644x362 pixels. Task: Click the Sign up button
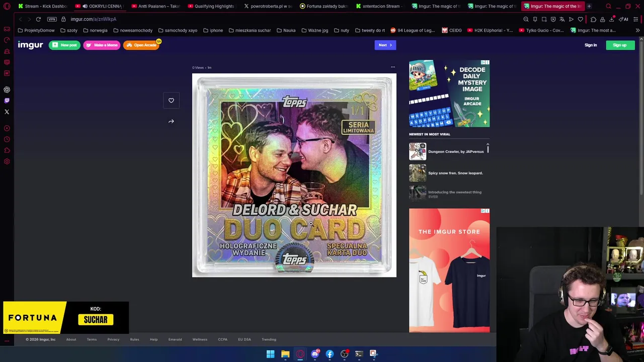pos(620,45)
